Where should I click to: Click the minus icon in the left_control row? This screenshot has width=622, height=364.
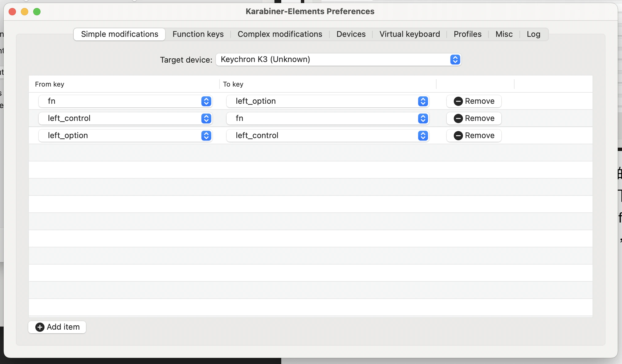(x=458, y=118)
